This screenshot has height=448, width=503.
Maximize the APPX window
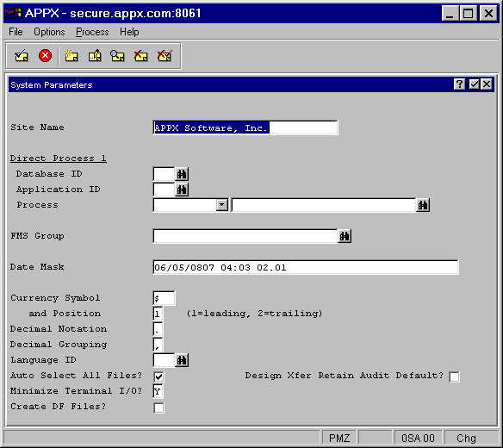point(468,14)
